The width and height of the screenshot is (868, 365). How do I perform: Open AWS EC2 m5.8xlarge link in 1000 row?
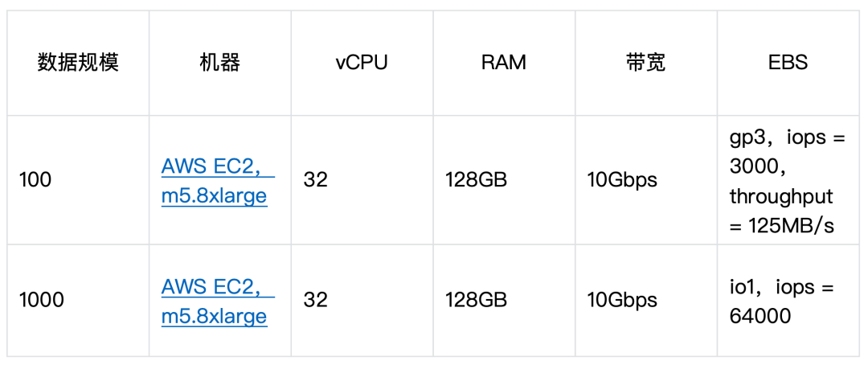pos(214,301)
